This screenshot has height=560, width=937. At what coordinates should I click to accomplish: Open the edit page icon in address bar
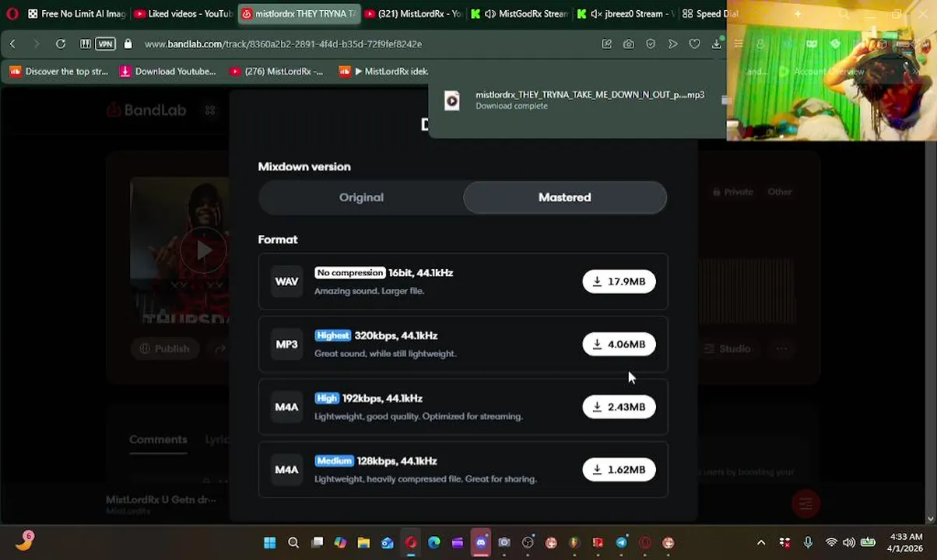point(606,44)
